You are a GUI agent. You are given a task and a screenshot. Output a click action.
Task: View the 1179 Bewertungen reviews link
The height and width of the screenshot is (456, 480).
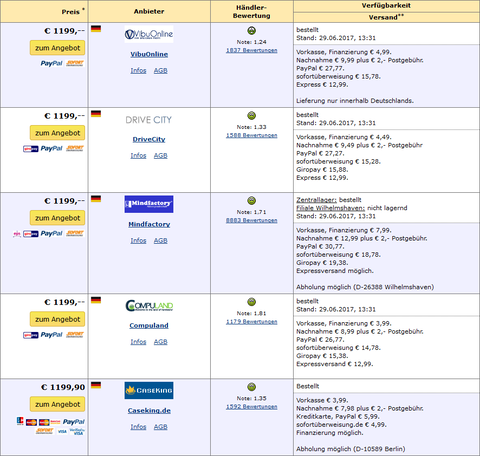[x=252, y=322]
